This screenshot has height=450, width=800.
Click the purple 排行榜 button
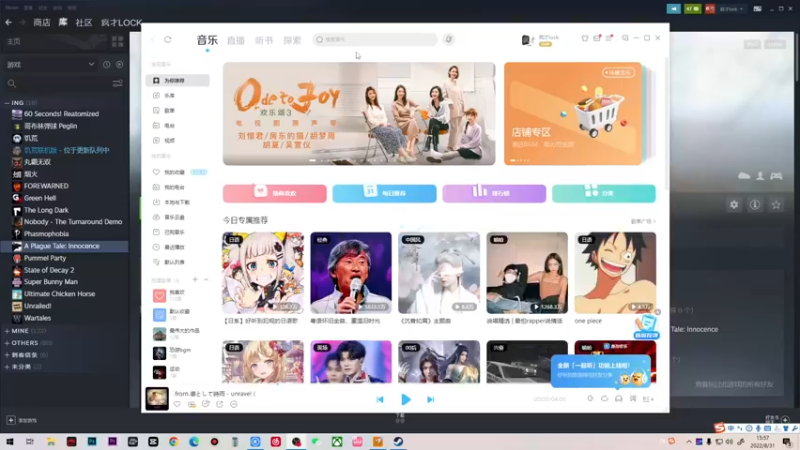click(494, 193)
